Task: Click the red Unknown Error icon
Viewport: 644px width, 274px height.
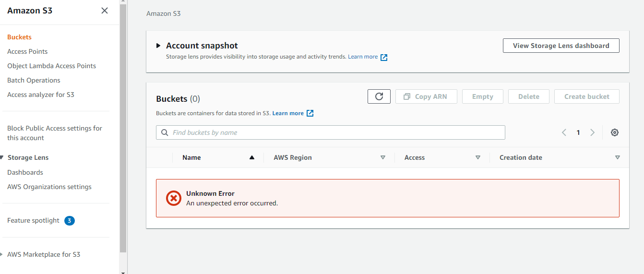Action: (x=174, y=198)
